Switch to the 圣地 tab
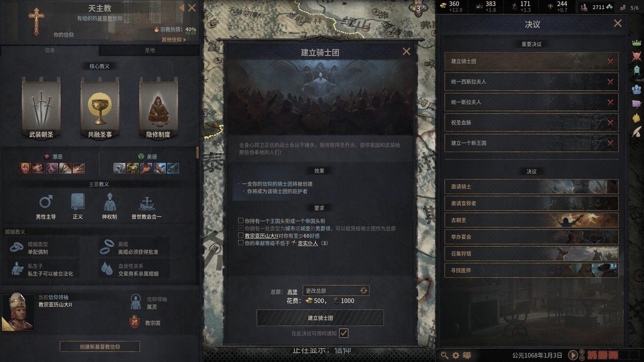 (150, 50)
